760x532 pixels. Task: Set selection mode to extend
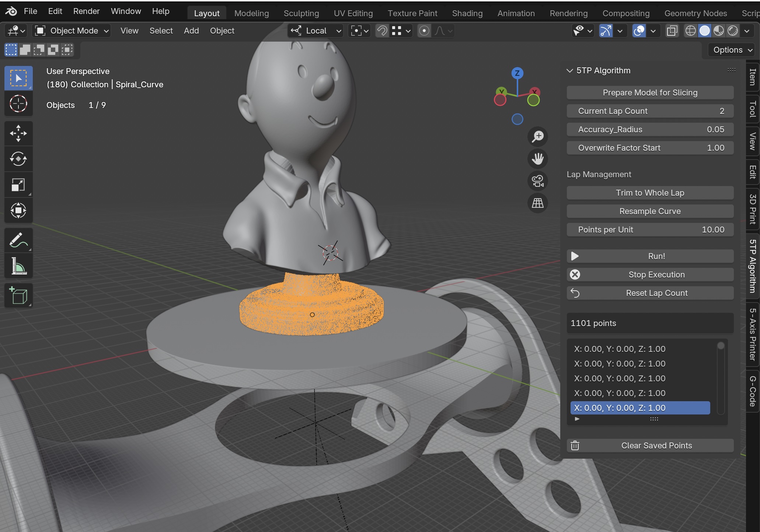pos(25,50)
